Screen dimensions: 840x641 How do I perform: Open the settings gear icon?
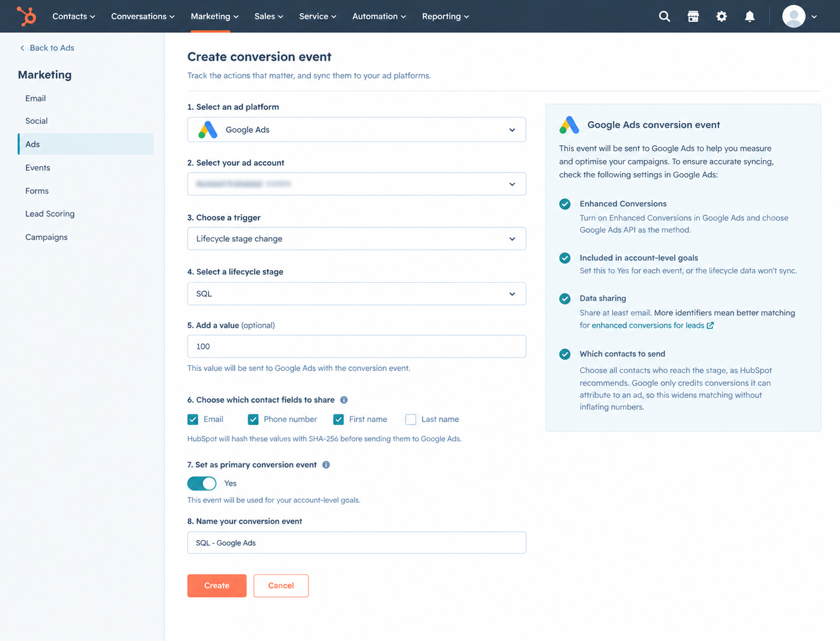(x=722, y=16)
